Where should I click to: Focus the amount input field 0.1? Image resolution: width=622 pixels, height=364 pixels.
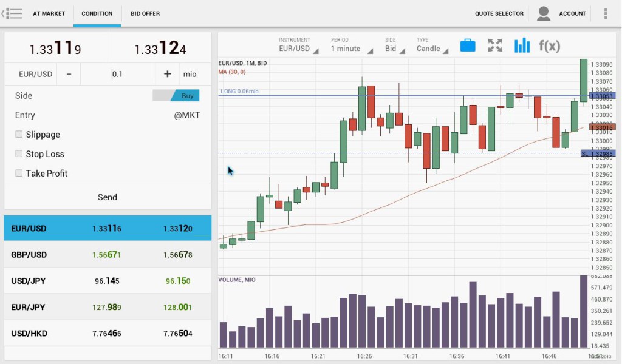[118, 74]
